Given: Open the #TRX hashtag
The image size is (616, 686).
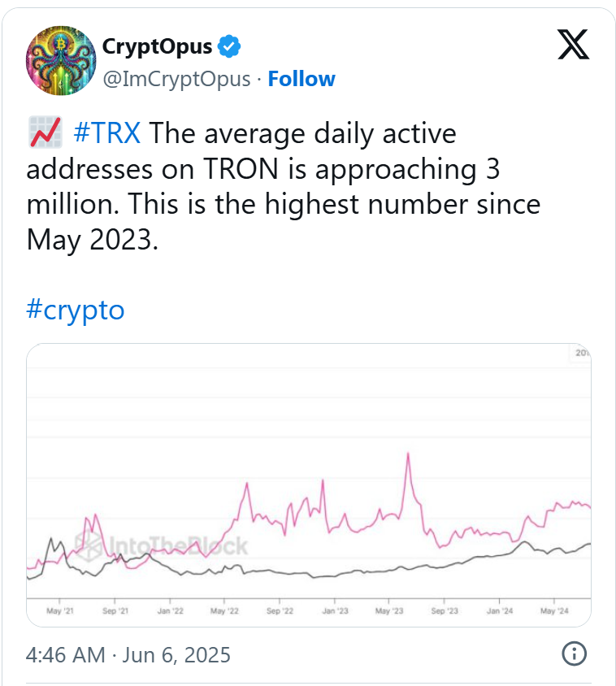Looking at the screenshot, I should [107, 132].
